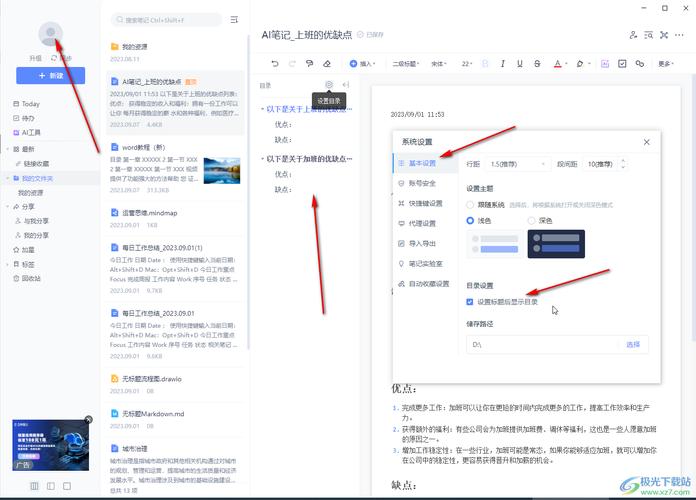
Task: Open the line spacing 1.5 dropdown
Action: 518,164
